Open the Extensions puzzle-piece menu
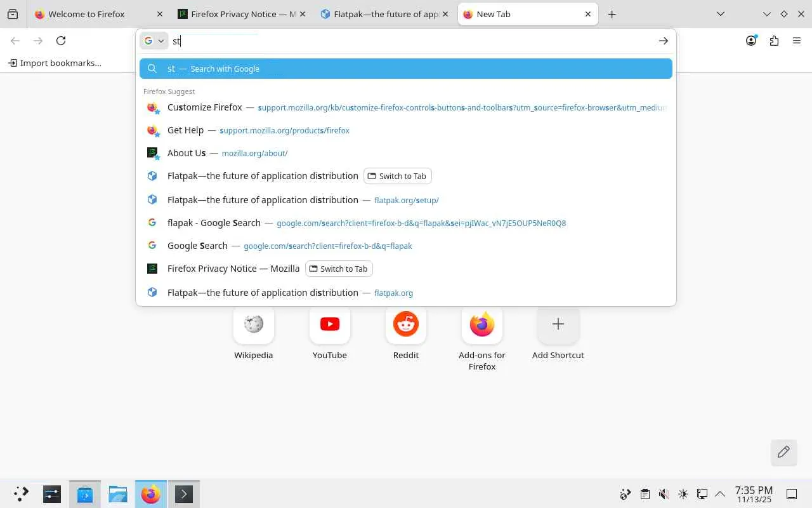This screenshot has height=508, width=812. pyautogui.click(x=774, y=41)
